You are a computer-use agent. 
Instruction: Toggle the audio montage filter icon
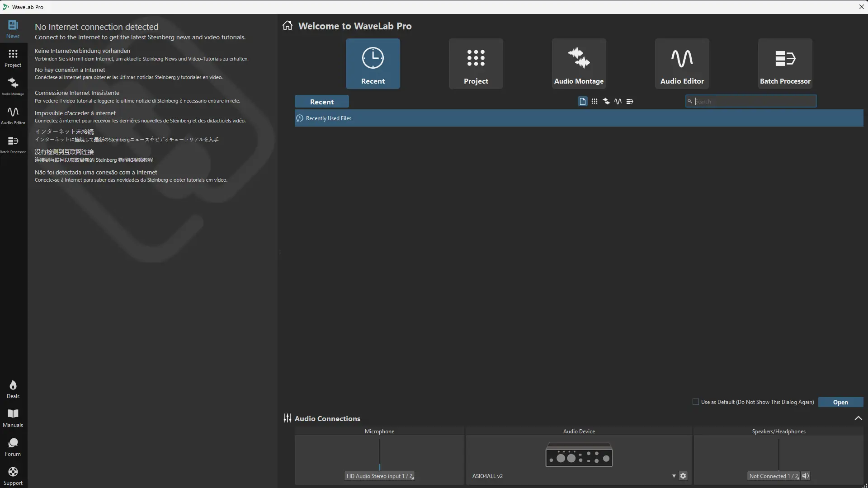[x=606, y=102]
